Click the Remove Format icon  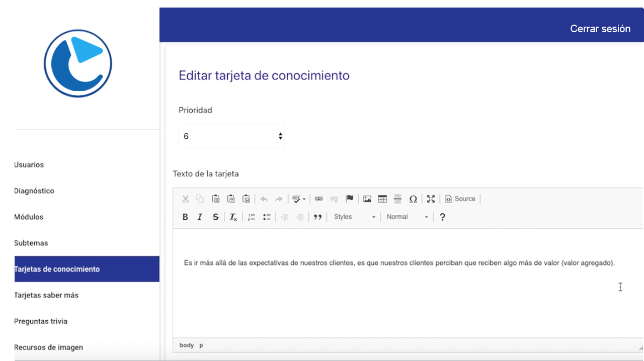(233, 217)
